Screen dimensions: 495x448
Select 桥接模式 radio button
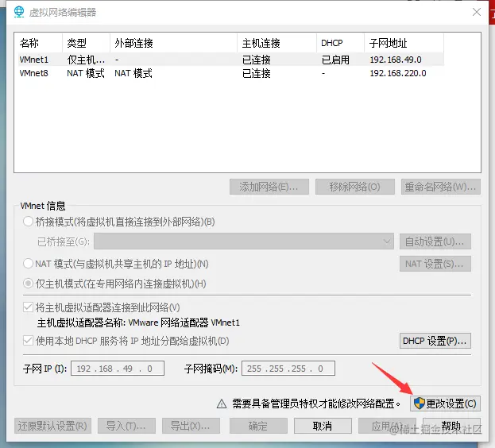[28, 222]
